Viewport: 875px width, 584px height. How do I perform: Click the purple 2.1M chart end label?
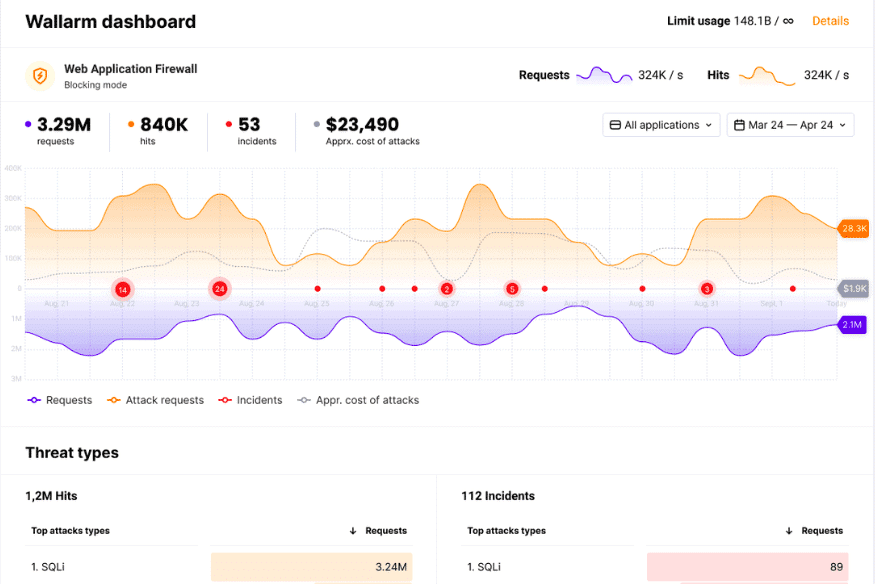pyautogui.click(x=852, y=325)
